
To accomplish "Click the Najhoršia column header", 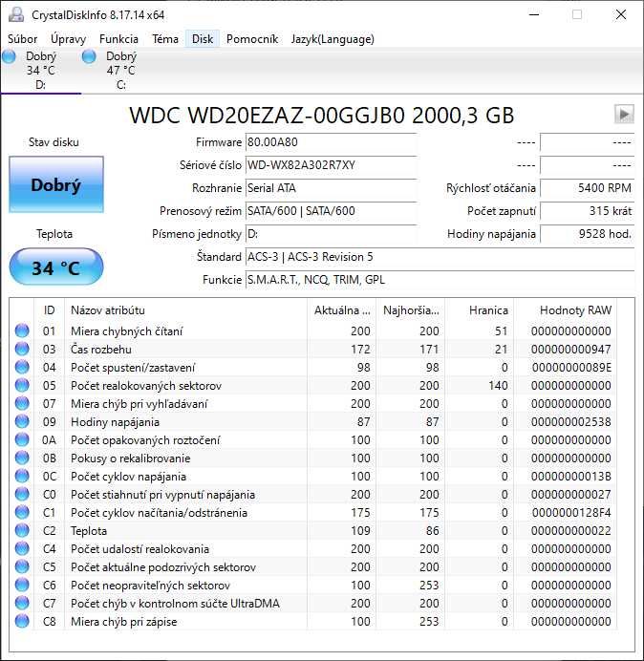I will tap(411, 310).
